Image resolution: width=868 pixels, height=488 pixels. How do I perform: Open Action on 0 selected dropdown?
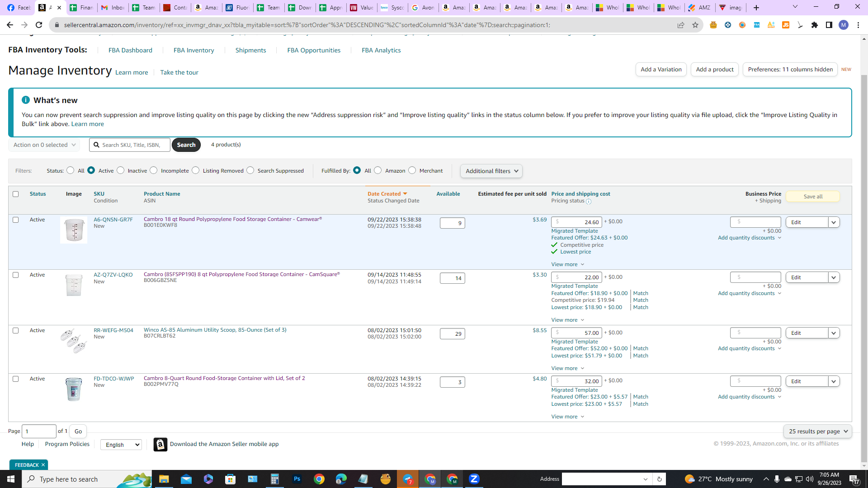point(44,145)
